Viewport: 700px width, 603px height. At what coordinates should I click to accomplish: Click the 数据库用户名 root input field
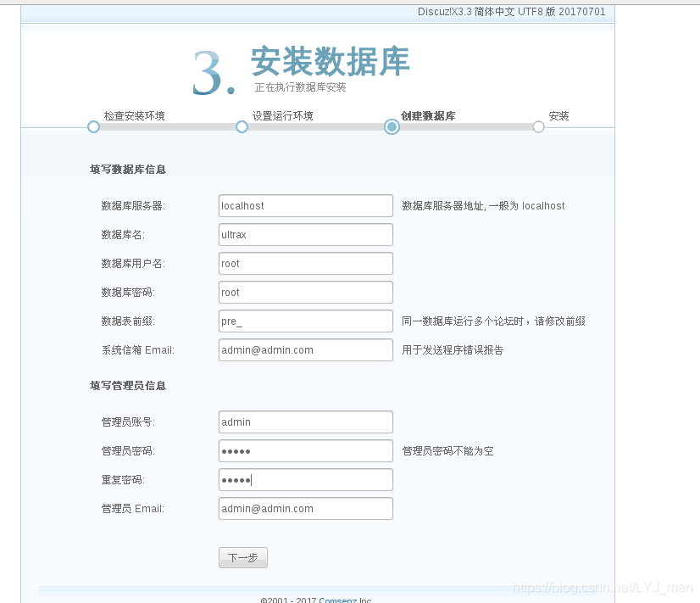click(305, 263)
